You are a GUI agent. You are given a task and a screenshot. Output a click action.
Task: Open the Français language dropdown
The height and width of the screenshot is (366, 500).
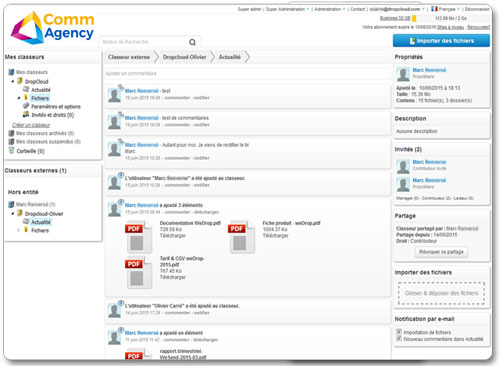tap(449, 9)
